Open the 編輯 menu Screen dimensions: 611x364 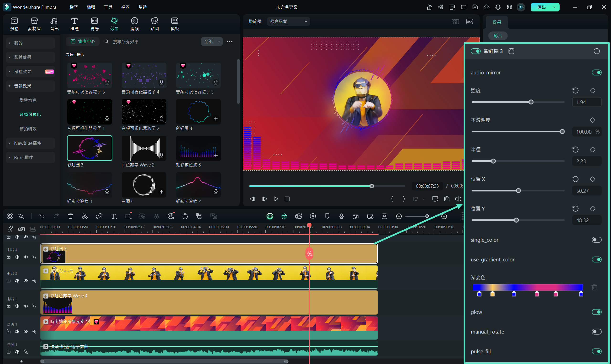91,7
